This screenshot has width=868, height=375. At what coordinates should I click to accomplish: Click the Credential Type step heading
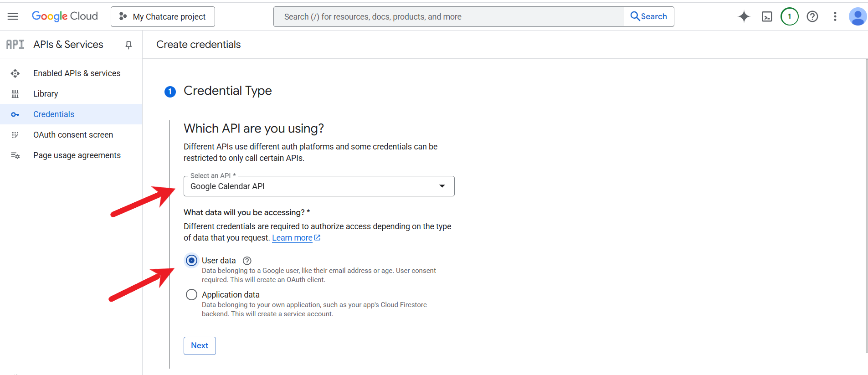[228, 91]
